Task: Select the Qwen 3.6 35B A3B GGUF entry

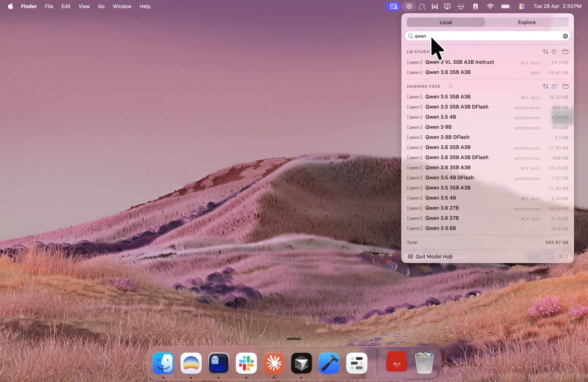Action: (x=448, y=73)
